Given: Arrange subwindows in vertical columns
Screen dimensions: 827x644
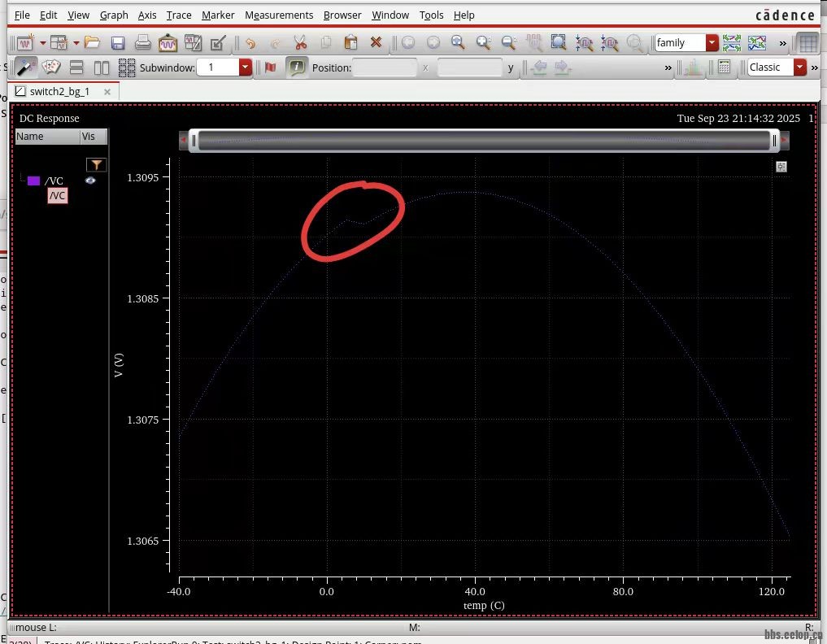Looking at the screenshot, I should [x=102, y=67].
